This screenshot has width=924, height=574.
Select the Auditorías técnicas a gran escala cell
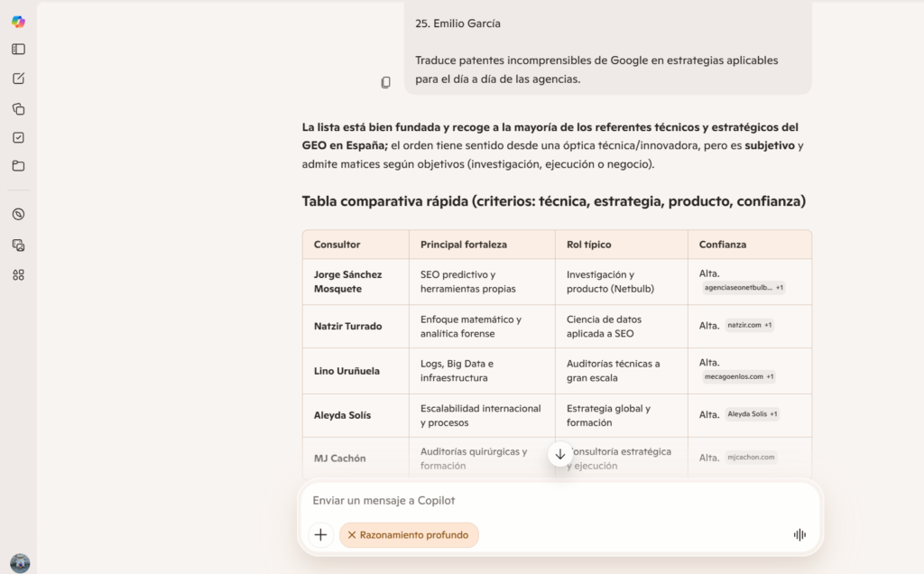tap(622, 371)
